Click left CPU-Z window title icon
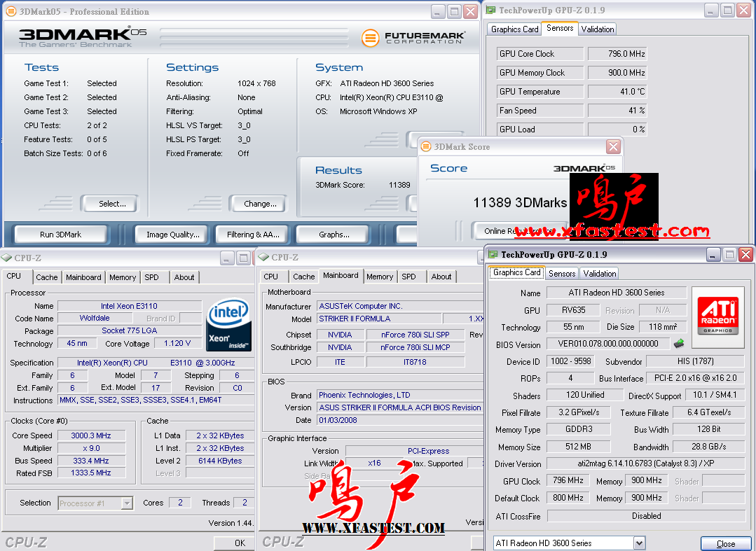The image size is (756, 551). 6,258
